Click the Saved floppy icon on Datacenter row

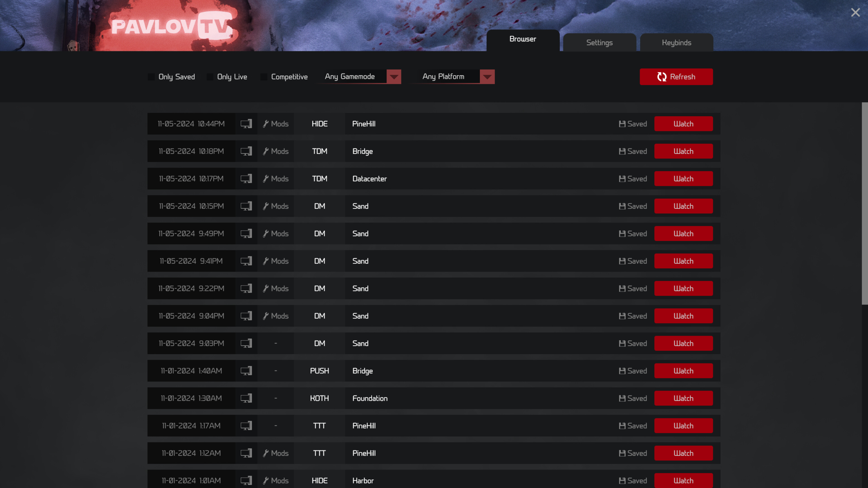click(x=622, y=178)
